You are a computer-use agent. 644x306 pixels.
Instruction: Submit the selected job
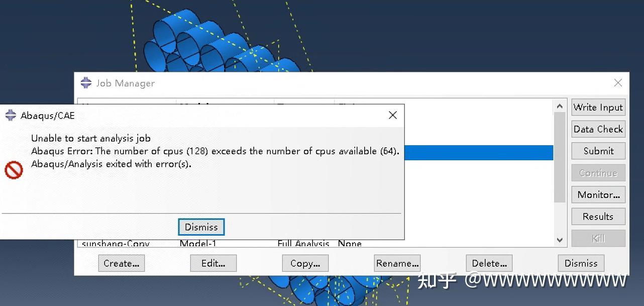(x=598, y=151)
